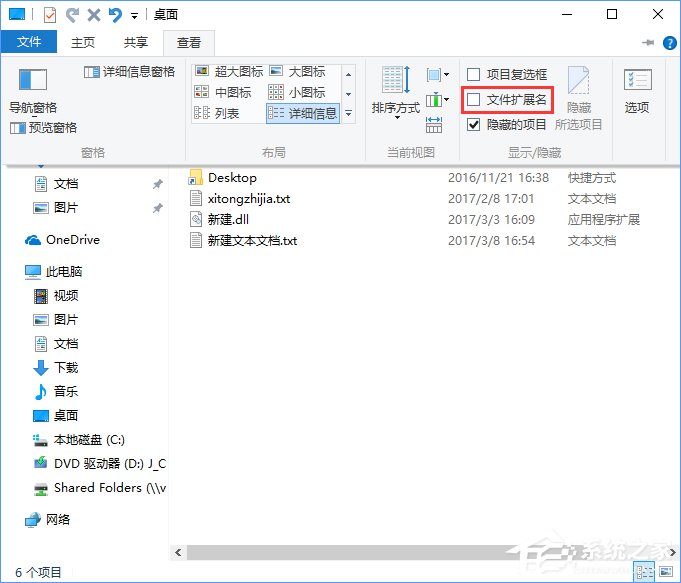Open Shared Folders network location

point(99,488)
